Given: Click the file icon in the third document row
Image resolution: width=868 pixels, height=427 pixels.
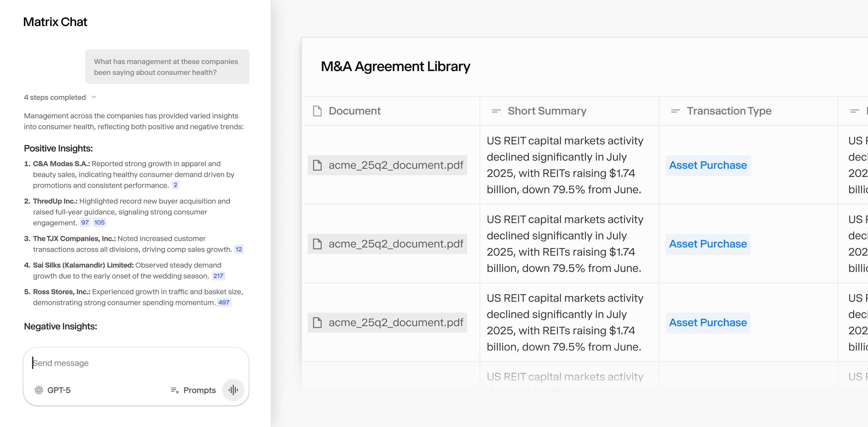Looking at the screenshot, I should tap(318, 322).
